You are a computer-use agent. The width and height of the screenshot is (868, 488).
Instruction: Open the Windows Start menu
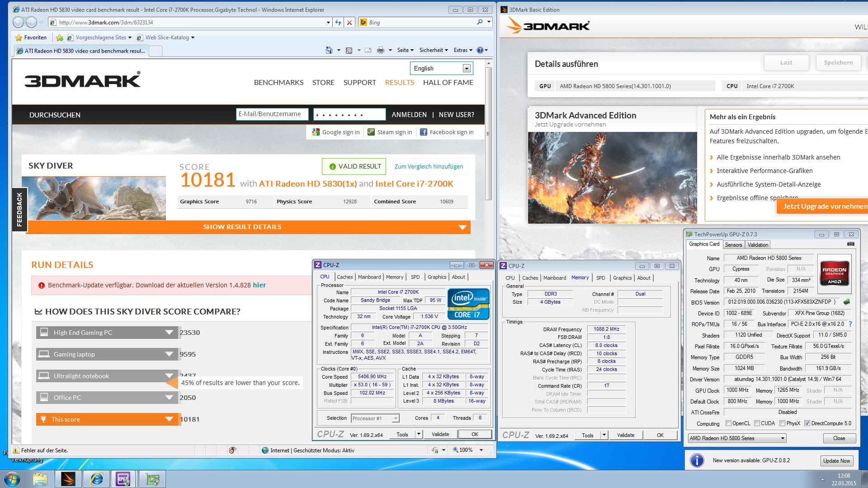[12, 479]
